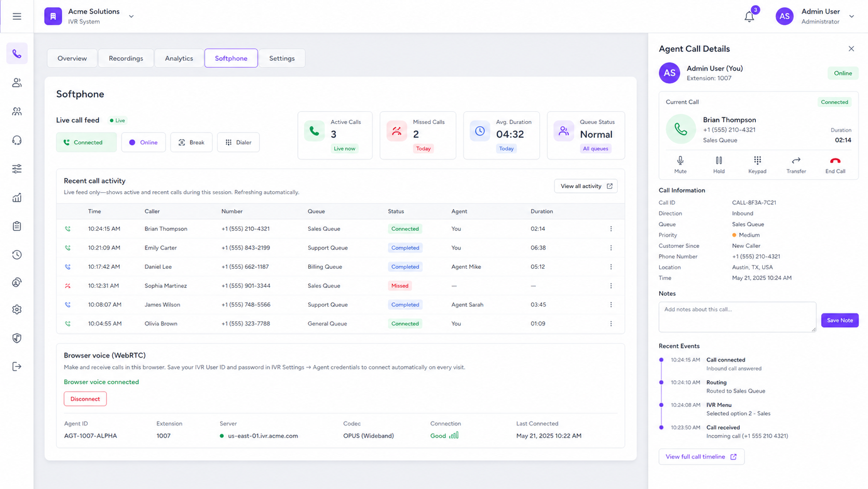
Task: Transfer the current call
Action: point(796,165)
